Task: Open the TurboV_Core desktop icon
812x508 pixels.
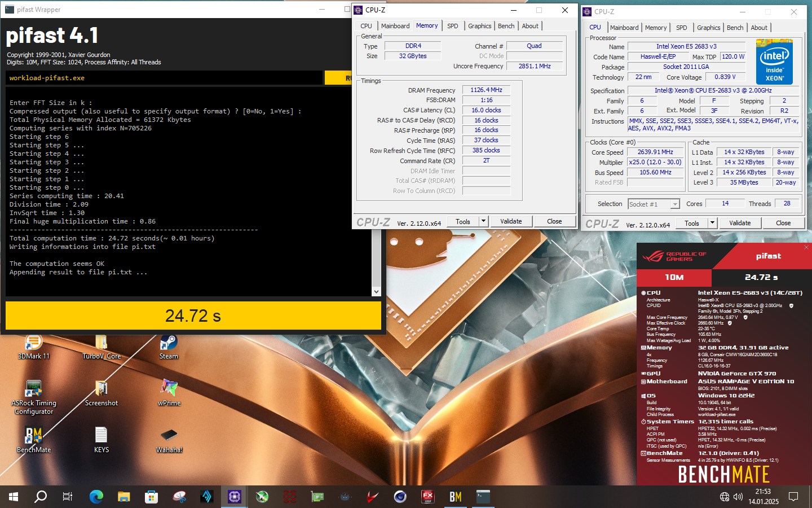Action: click(x=101, y=347)
